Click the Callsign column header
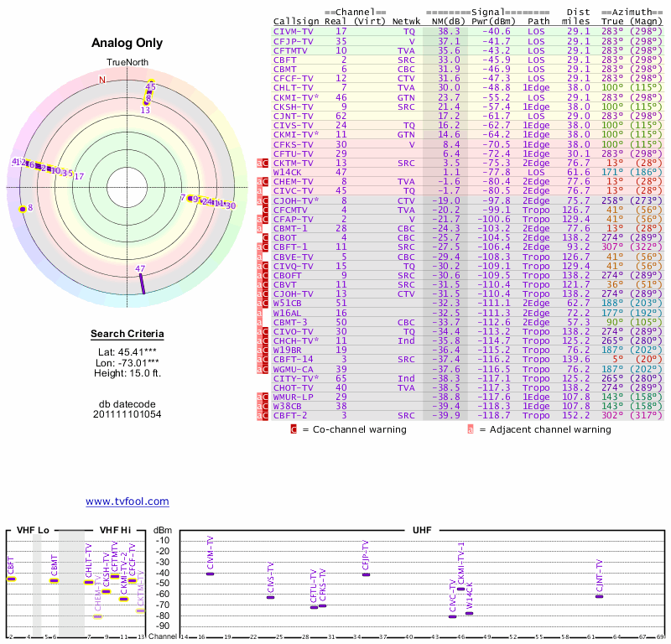The image size is (671, 644). point(296,22)
